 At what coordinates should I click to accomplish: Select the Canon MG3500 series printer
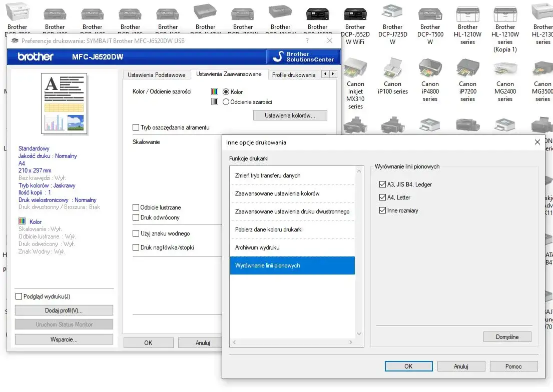[x=542, y=81]
